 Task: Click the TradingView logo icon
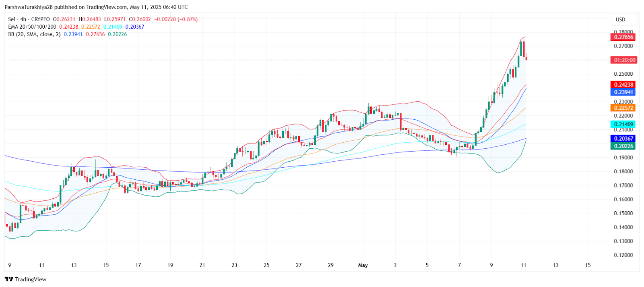tap(9, 279)
